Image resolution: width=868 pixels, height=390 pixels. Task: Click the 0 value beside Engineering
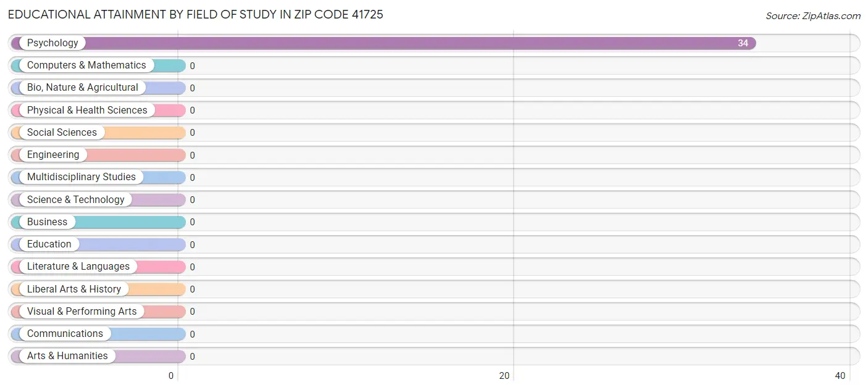(192, 156)
